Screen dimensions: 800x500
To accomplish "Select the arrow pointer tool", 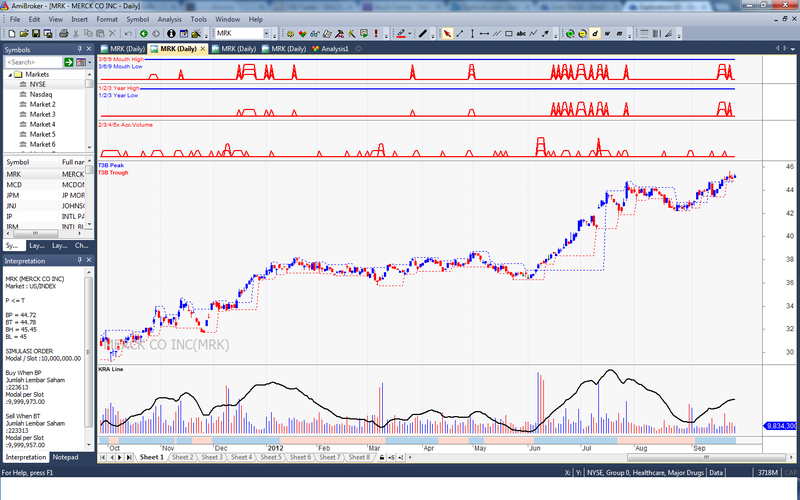I will 447,34.
